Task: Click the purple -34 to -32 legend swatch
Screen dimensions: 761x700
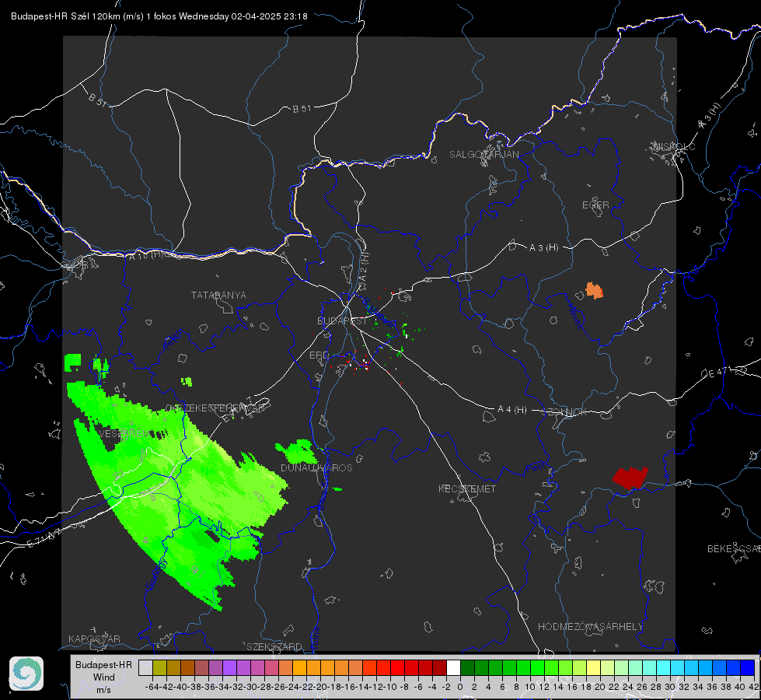Action: (229, 667)
